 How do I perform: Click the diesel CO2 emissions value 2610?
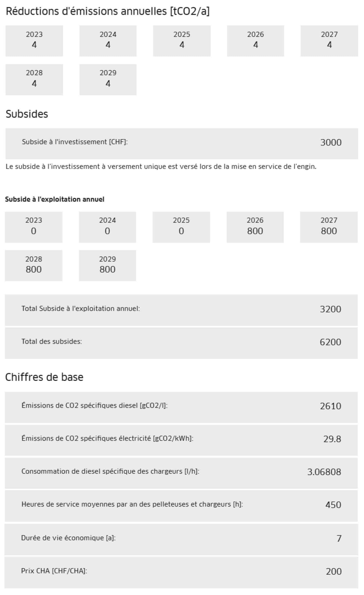[331, 406]
